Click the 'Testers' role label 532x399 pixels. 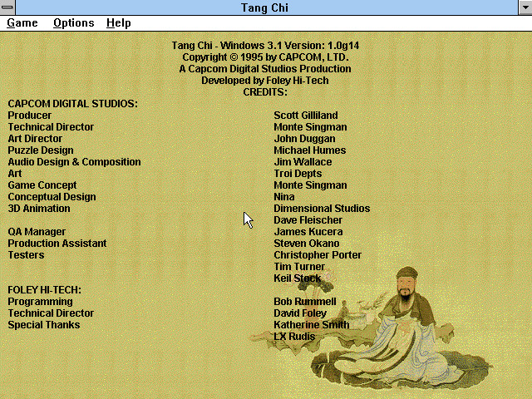click(x=26, y=255)
